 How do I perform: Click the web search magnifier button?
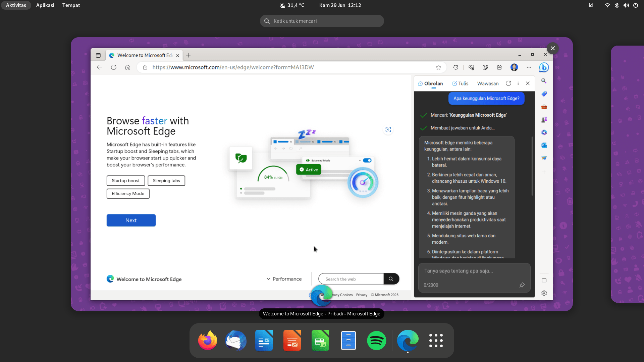[391, 279]
